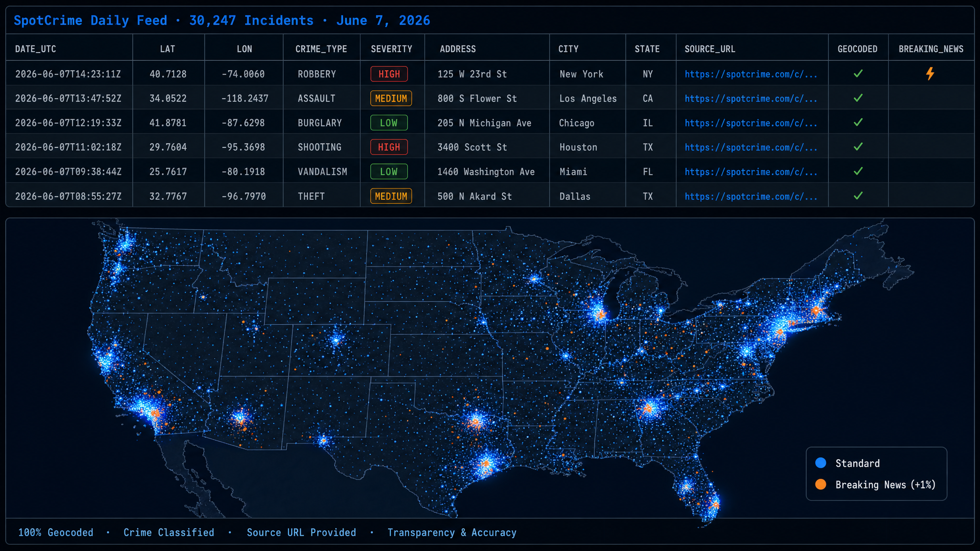Screen dimensions: 980x551
Task: Click the longitude value -118.2437
Action: tap(245, 99)
